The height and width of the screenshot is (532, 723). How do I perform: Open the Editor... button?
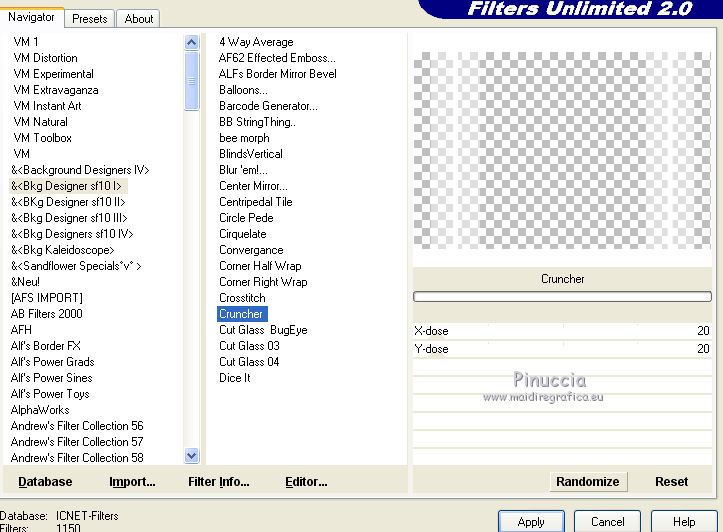coord(306,482)
